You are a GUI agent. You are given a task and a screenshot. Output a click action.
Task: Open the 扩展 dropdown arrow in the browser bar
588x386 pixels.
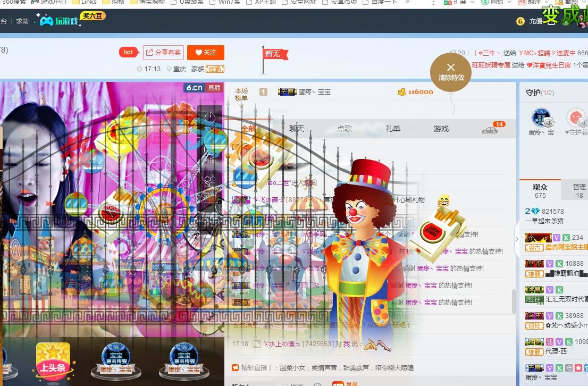click(x=472, y=2)
